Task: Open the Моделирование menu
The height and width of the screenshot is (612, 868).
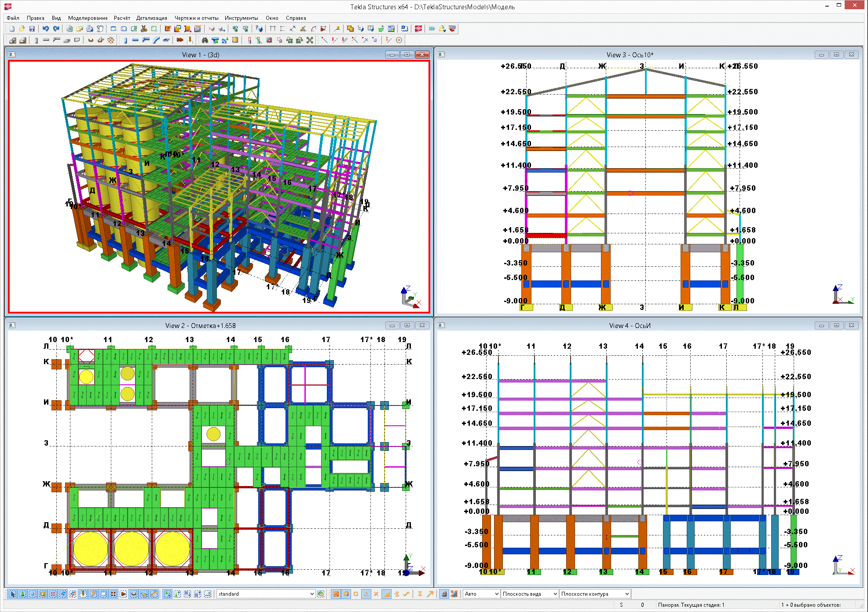Action: click(88, 18)
